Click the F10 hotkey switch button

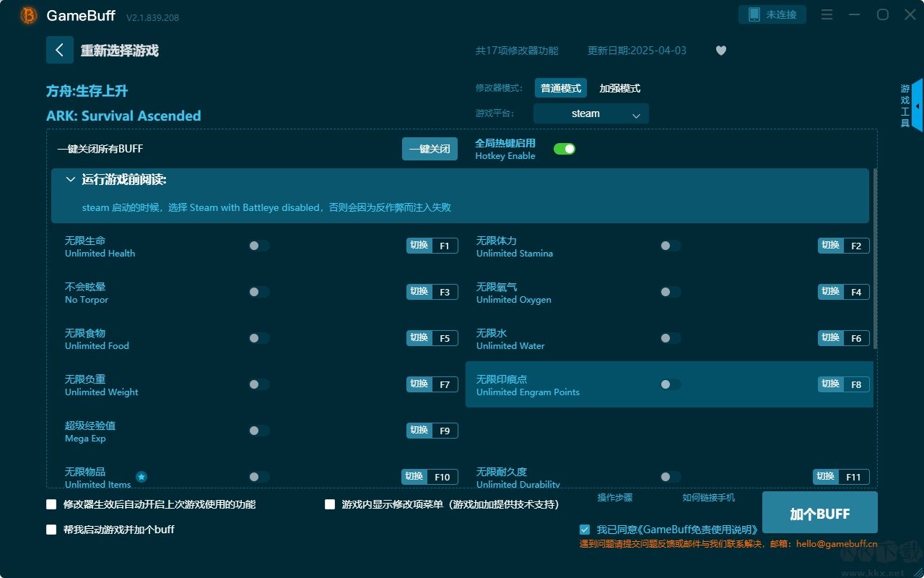coord(430,477)
